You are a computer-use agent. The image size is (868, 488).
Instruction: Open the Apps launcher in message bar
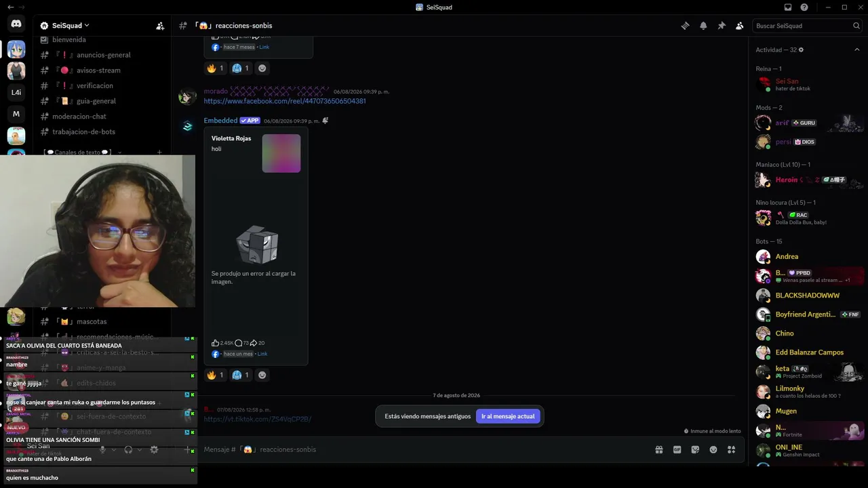point(731,449)
